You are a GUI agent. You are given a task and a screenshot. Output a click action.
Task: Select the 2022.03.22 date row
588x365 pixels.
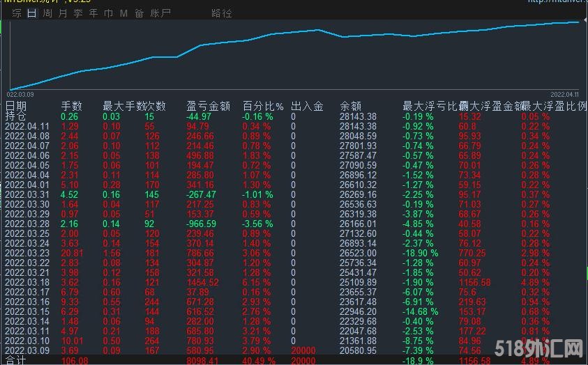[x=27, y=263]
